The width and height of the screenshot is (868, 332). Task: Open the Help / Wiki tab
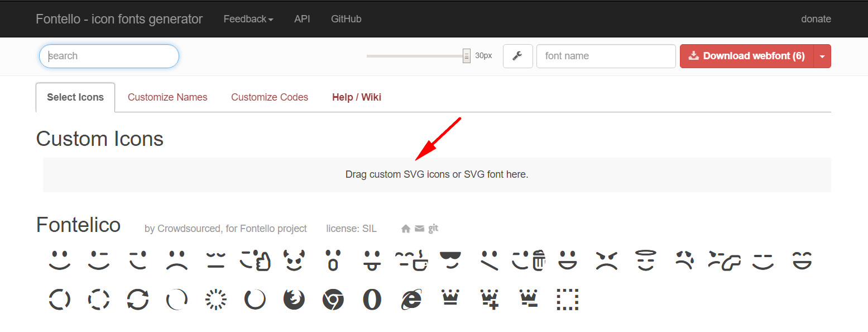coord(357,97)
